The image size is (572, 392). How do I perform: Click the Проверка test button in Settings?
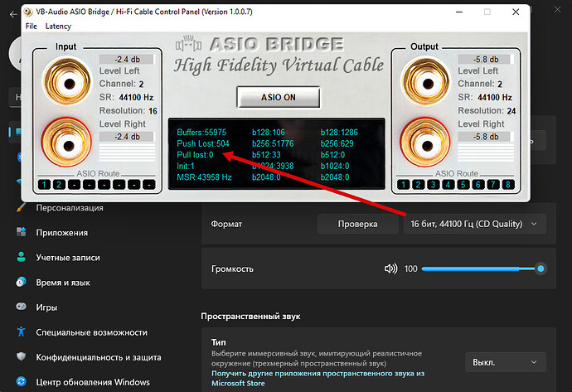coord(357,224)
